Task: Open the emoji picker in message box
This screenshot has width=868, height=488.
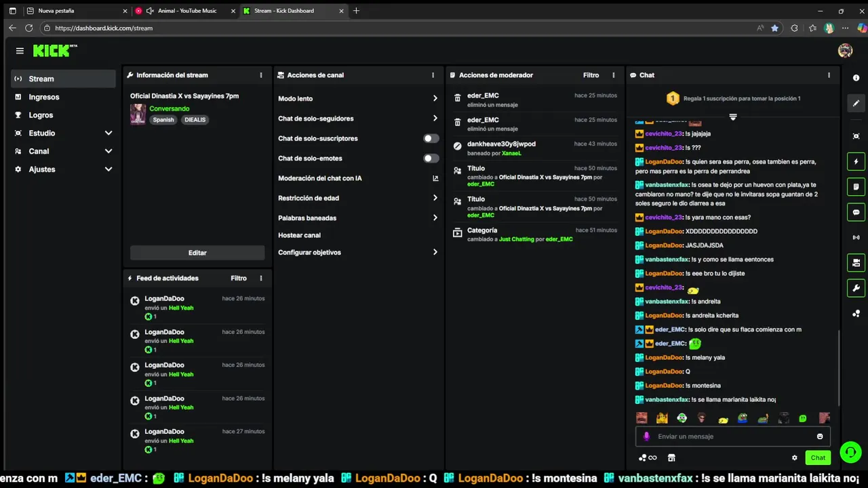Action: (x=820, y=436)
